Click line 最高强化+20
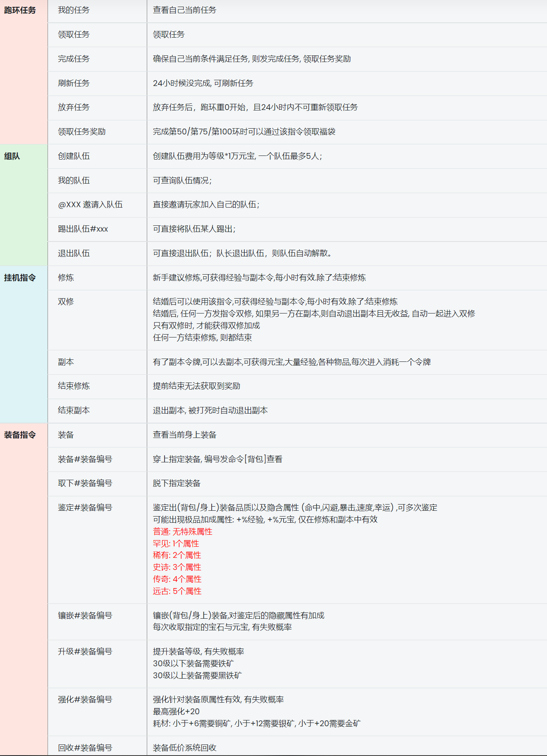The image size is (547, 756). 176,712
